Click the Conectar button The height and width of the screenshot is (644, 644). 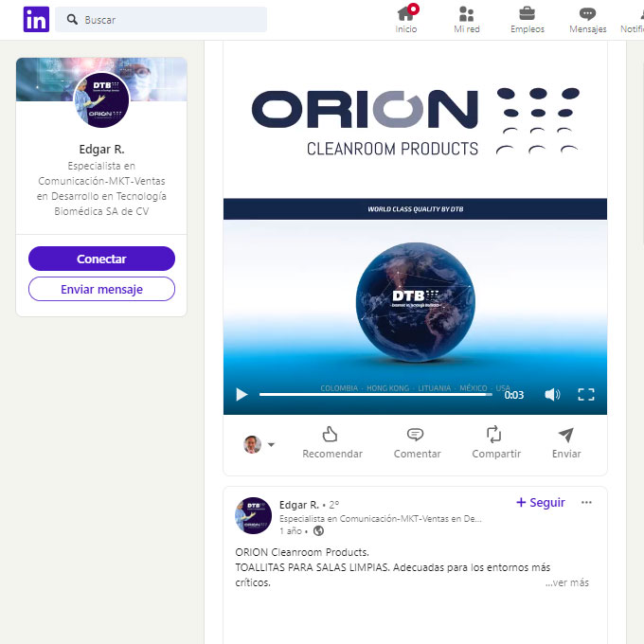click(101, 259)
